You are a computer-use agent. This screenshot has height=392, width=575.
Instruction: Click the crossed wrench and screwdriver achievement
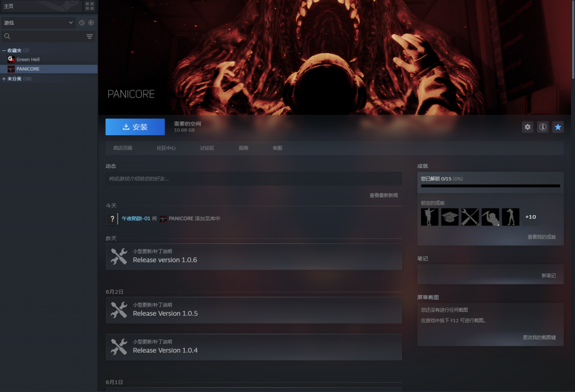tap(470, 217)
